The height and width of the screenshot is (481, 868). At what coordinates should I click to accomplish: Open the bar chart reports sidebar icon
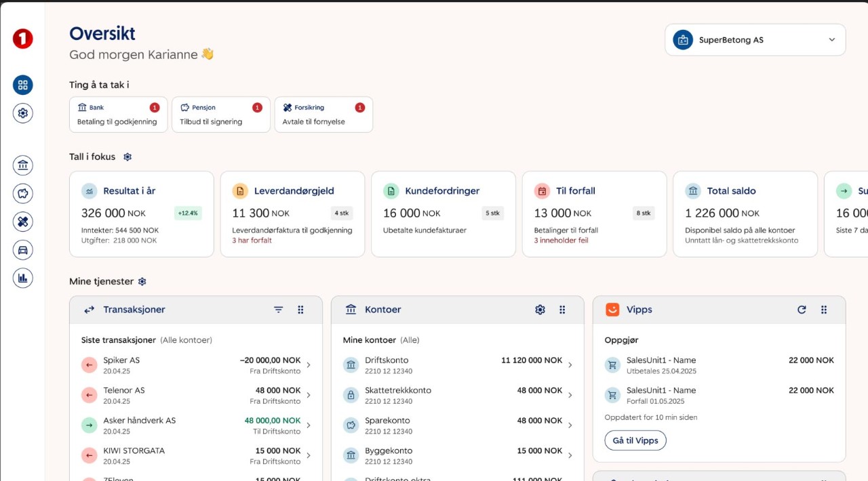point(23,278)
